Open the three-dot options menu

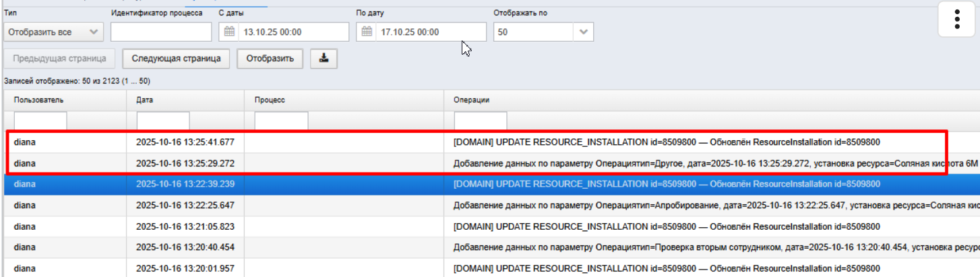(x=957, y=20)
